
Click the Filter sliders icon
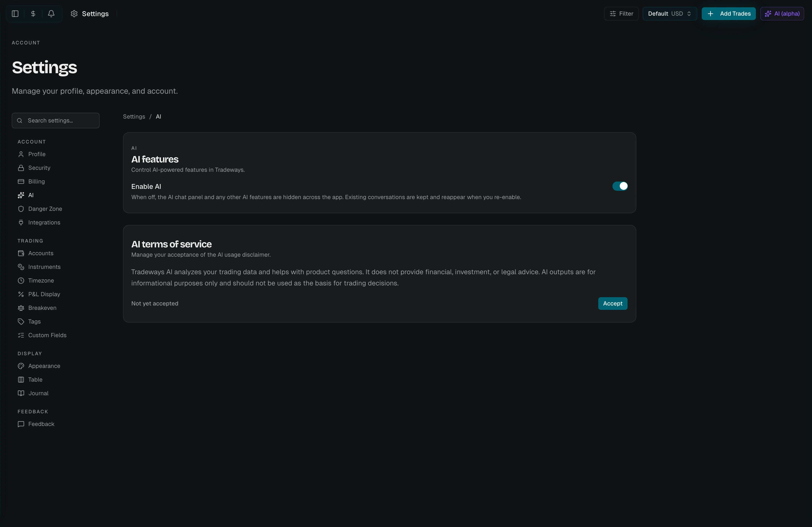tap(613, 14)
